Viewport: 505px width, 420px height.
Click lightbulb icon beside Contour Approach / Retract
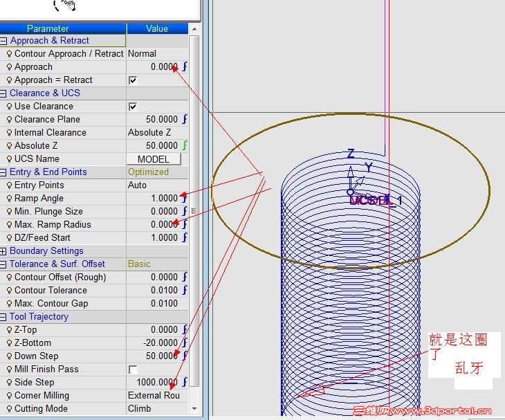pyautogui.click(x=10, y=54)
